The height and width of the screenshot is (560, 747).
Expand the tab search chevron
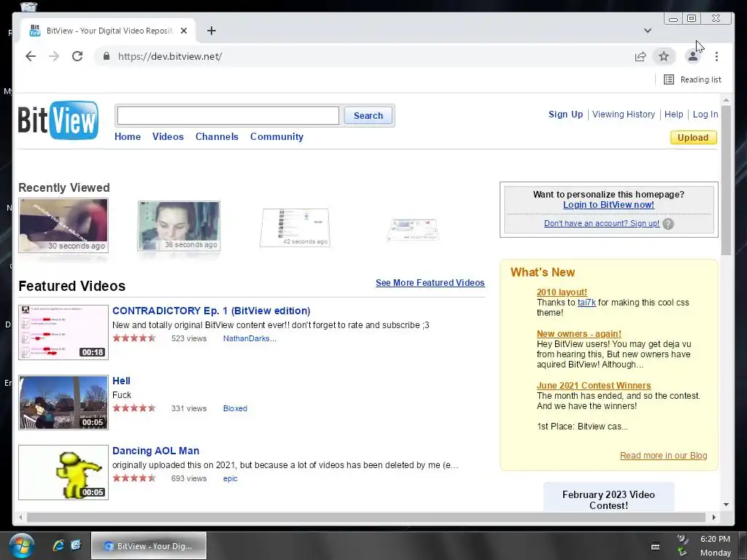[x=648, y=31]
